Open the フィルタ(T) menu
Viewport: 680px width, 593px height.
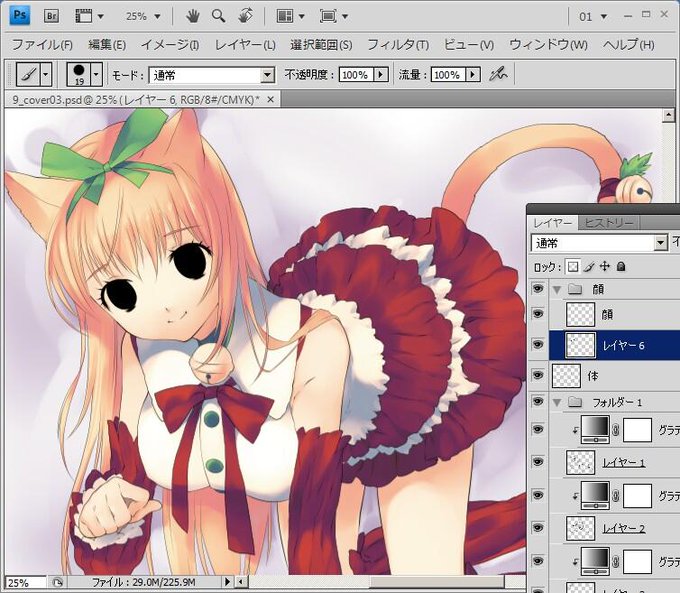pos(398,44)
